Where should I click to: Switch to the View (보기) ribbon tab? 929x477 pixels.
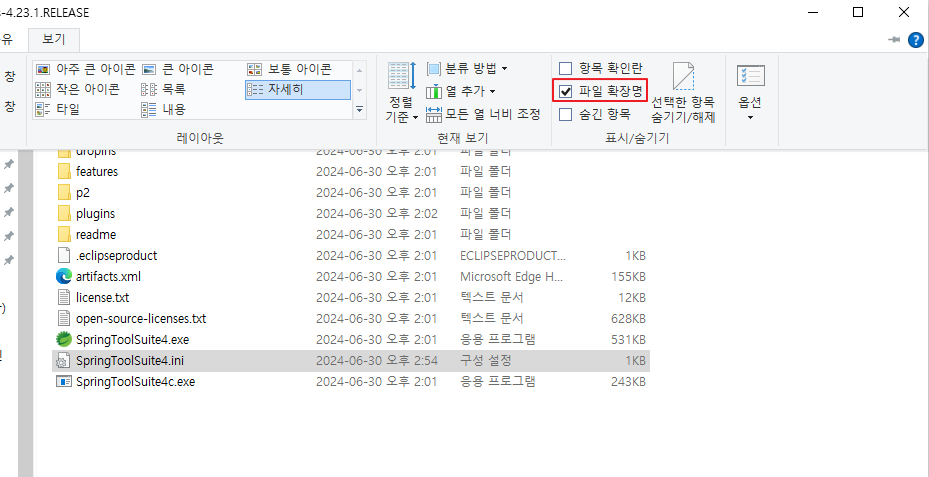pos(53,40)
